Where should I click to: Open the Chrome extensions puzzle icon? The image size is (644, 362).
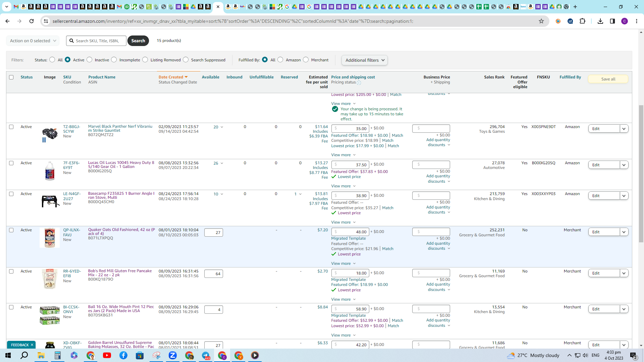point(583,21)
